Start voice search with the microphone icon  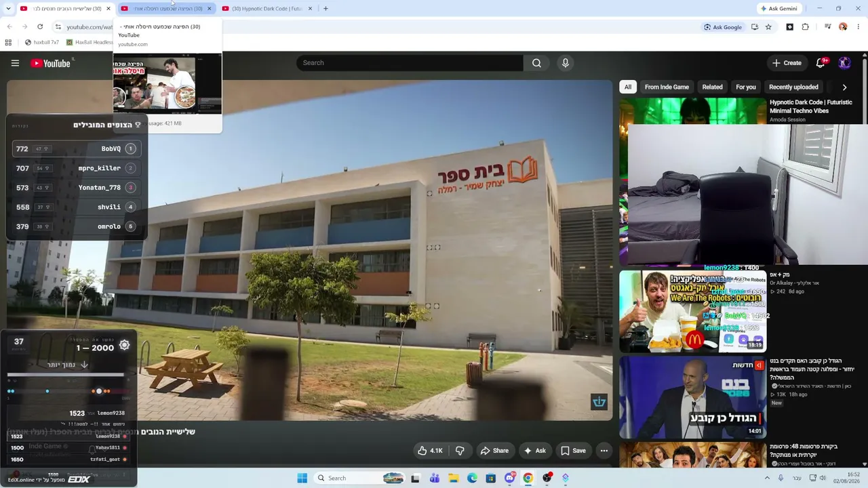point(566,63)
